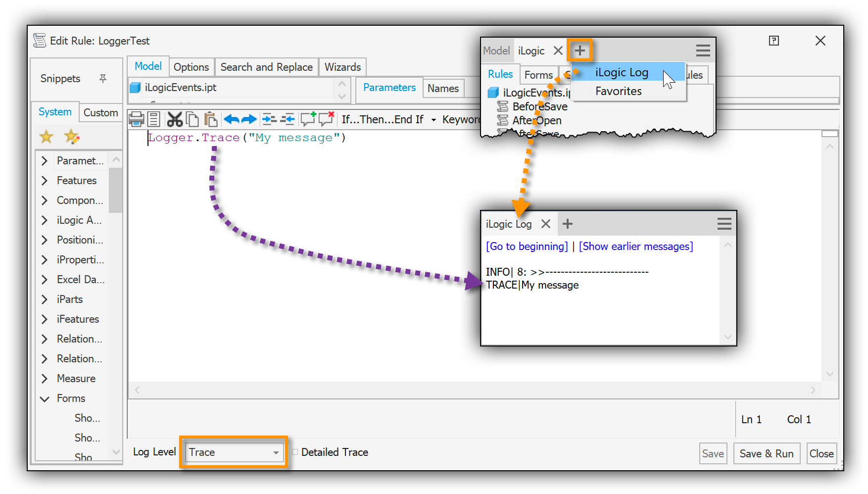Choose iLogic Log from the popup menu
Image resolution: width=868 pixels, height=494 pixels.
pyautogui.click(x=628, y=72)
